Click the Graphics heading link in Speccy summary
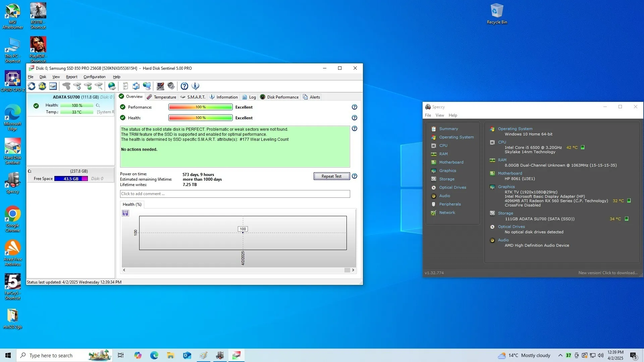 (x=506, y=187)
